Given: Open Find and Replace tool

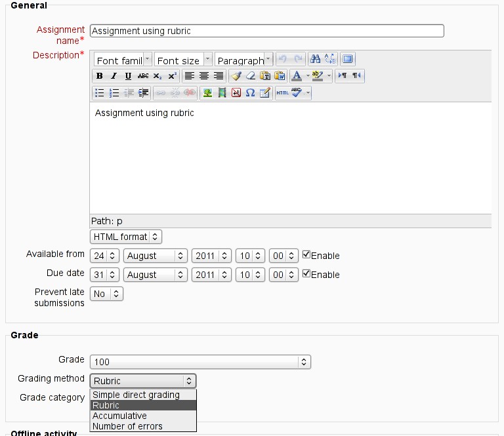Looking at the screenshot, I should click(330, 59).
